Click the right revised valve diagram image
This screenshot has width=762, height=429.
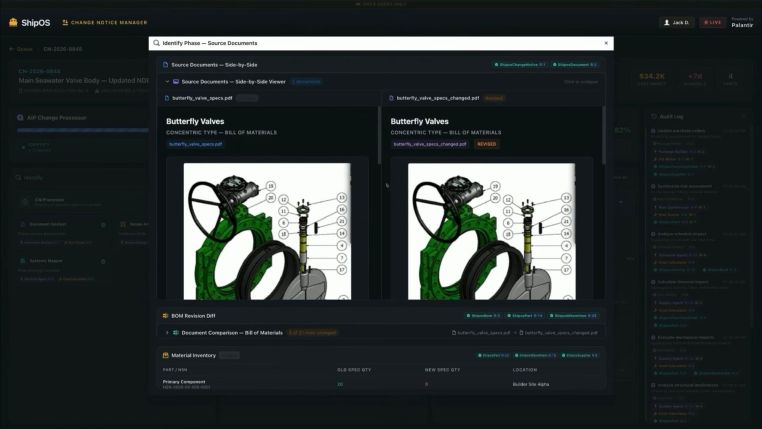pos(491,230)
